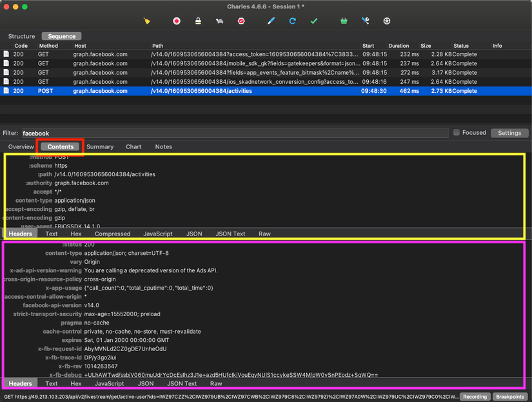Select the POST activities request row
The width and height of the screenshot is (532, 402).
pos(193,91)
